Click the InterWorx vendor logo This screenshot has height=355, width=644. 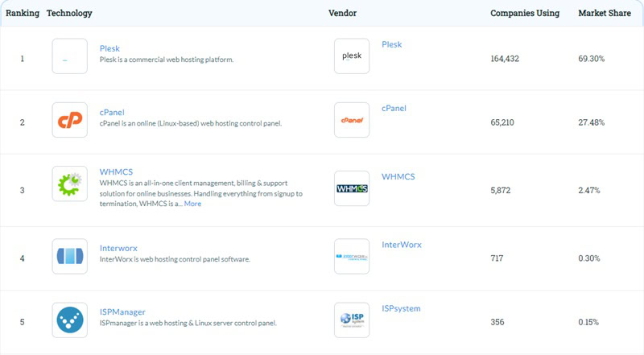(x=352, y=256)
